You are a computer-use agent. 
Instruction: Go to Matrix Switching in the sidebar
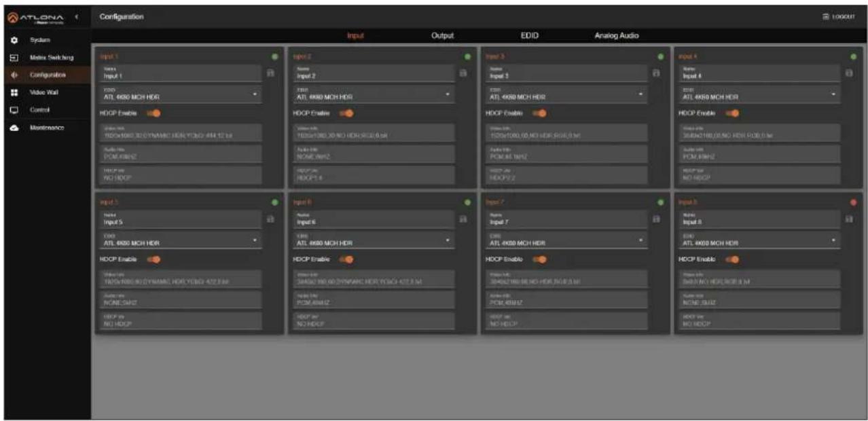click(x=47, y=58)
